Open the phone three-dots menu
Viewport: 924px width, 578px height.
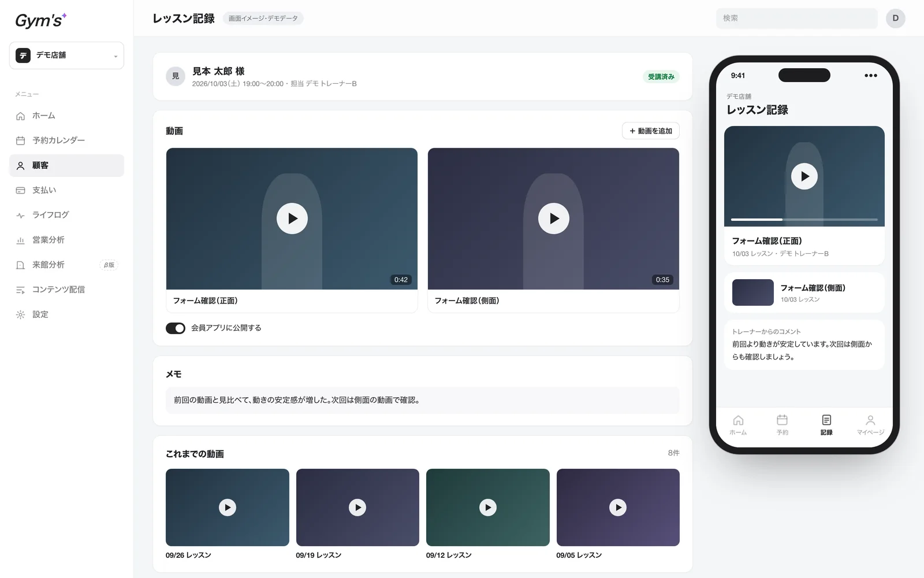tap(871, 76)
